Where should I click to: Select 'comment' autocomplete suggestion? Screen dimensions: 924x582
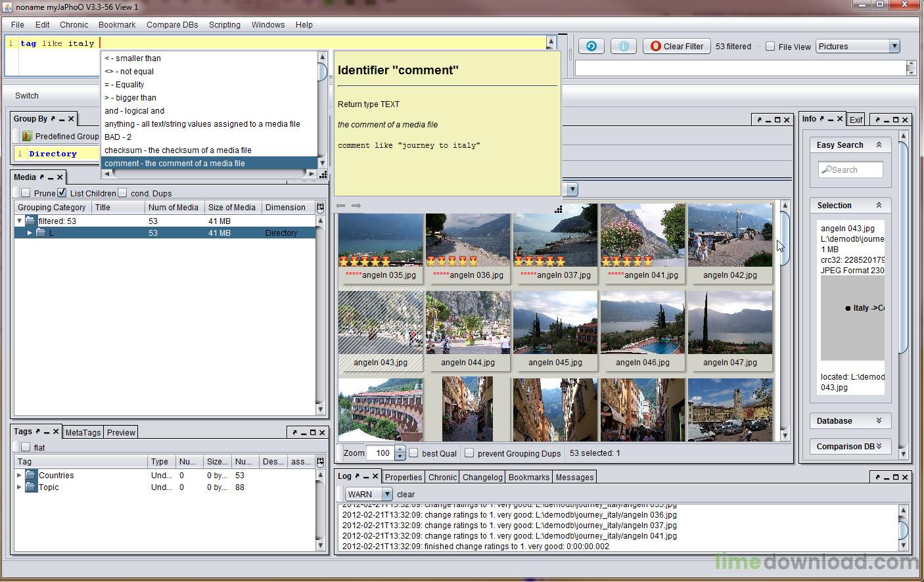(209, 163)
